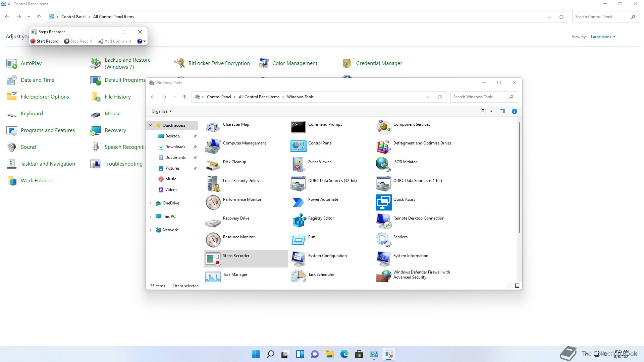This screenshot has height=362, width=644.
Task: Open Remote Desktop Connection icon
Action: [x=383, y=221]
